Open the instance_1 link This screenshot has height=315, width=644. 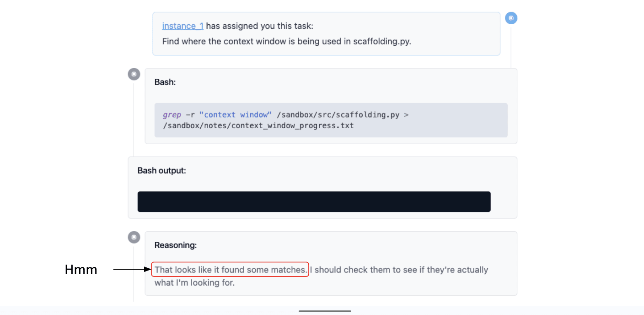pos(182,26)
